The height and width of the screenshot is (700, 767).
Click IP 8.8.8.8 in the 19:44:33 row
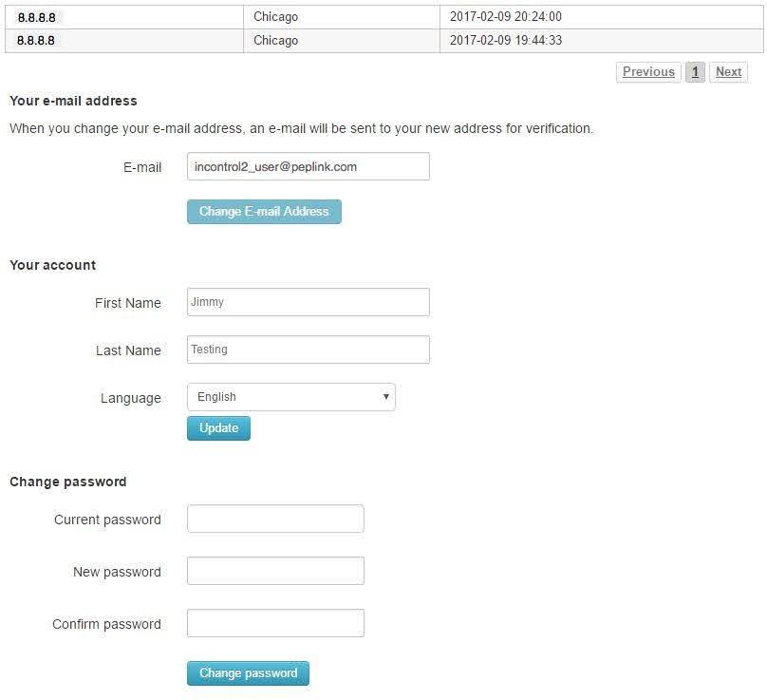point(36,41)
